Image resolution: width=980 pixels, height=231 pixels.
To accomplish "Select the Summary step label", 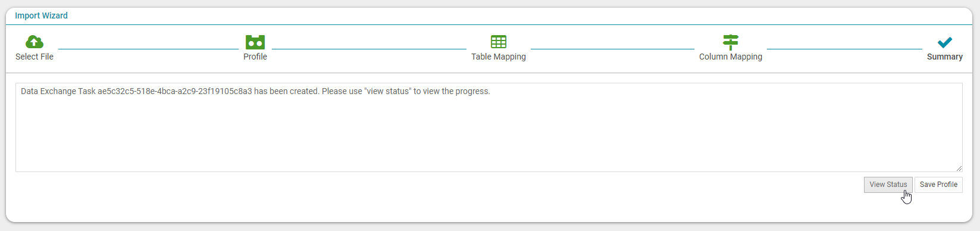I will pyautogui.click(x=945, y=57).
